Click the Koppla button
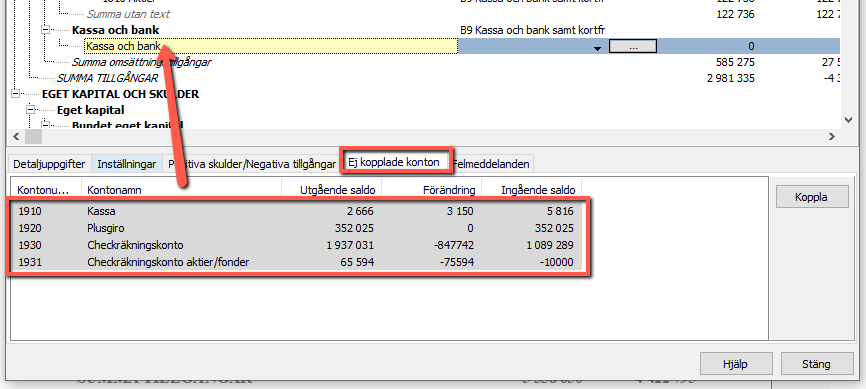The width and height of the screenshot is (866, 389). click(x=812, y=197)
